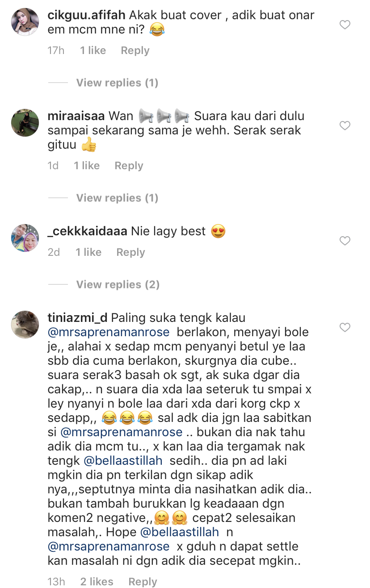This screenshot has height=588, width=370.
Task: Expand View replies (1) under miraaisaa
Action: coord(117,198)
